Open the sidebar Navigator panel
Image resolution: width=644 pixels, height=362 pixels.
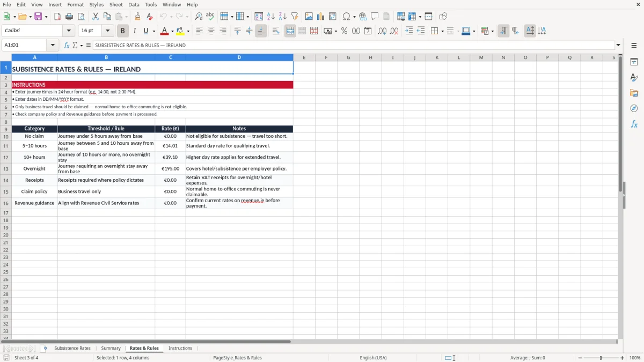coord(634,109)
